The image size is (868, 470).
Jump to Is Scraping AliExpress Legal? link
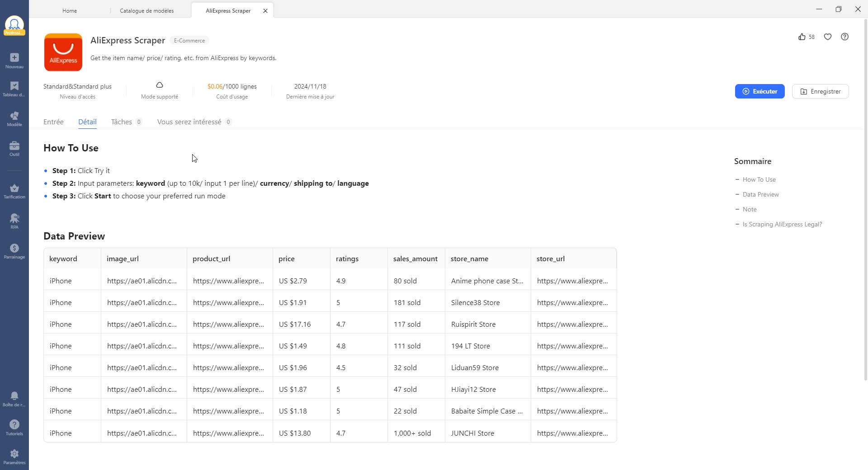(782, 224)
